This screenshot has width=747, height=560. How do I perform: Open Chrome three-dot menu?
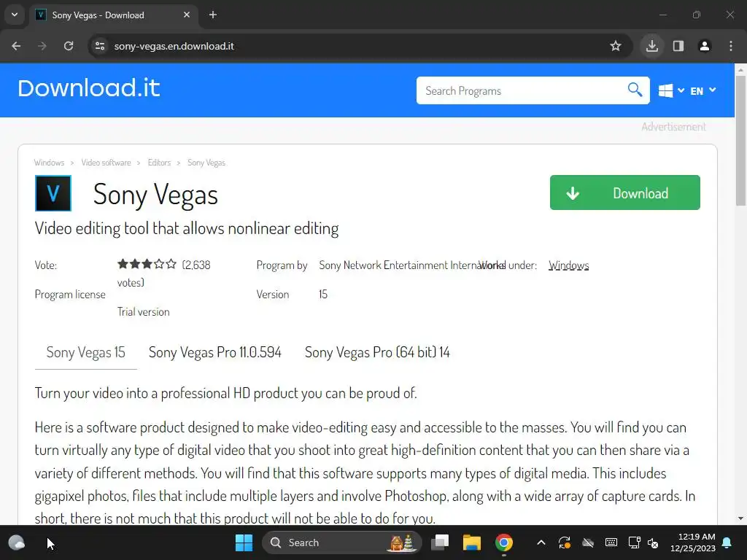(x=731, y=46)
